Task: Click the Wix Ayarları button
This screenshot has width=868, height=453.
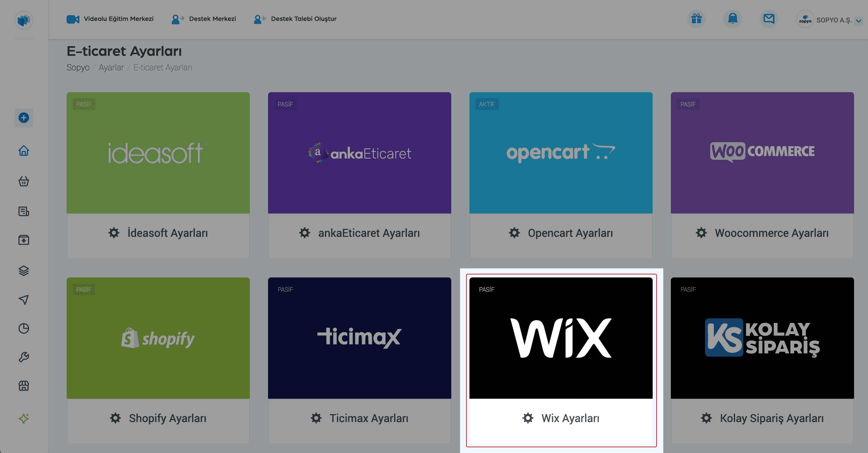Action: 561,418
